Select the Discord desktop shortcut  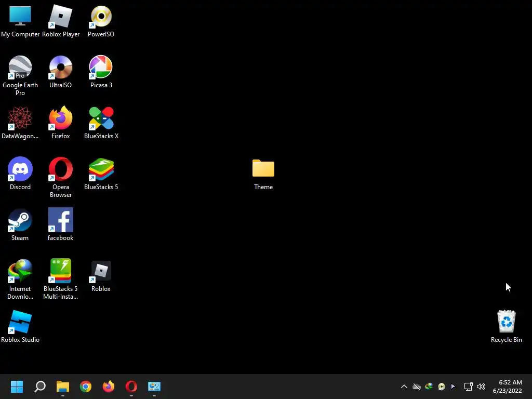[x=20, y=174]
